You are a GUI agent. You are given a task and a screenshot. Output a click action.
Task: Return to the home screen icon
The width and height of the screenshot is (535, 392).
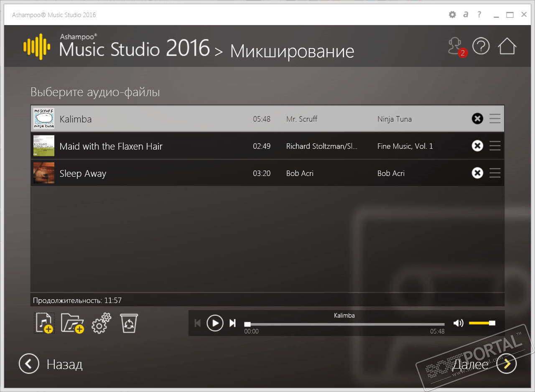point(507,46)
